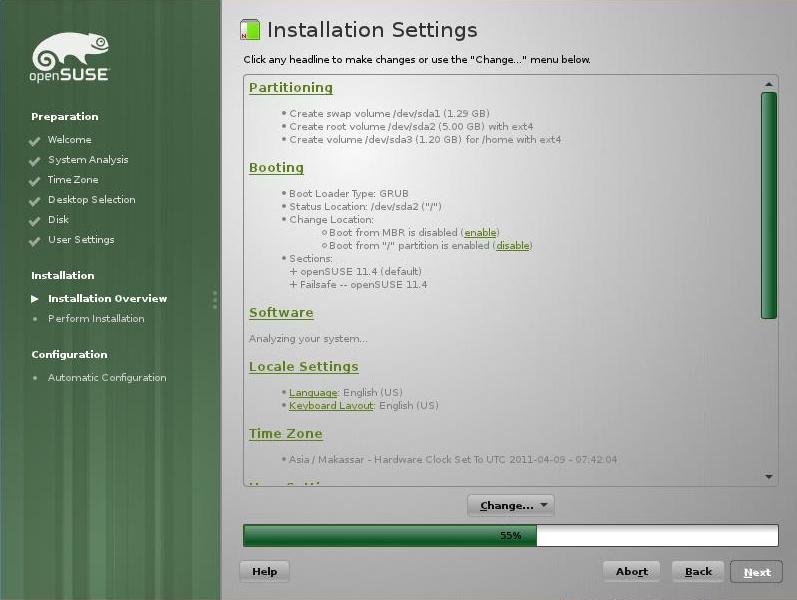Click the arrow marker for Installation Overview
797x600 pixels.
35,298
